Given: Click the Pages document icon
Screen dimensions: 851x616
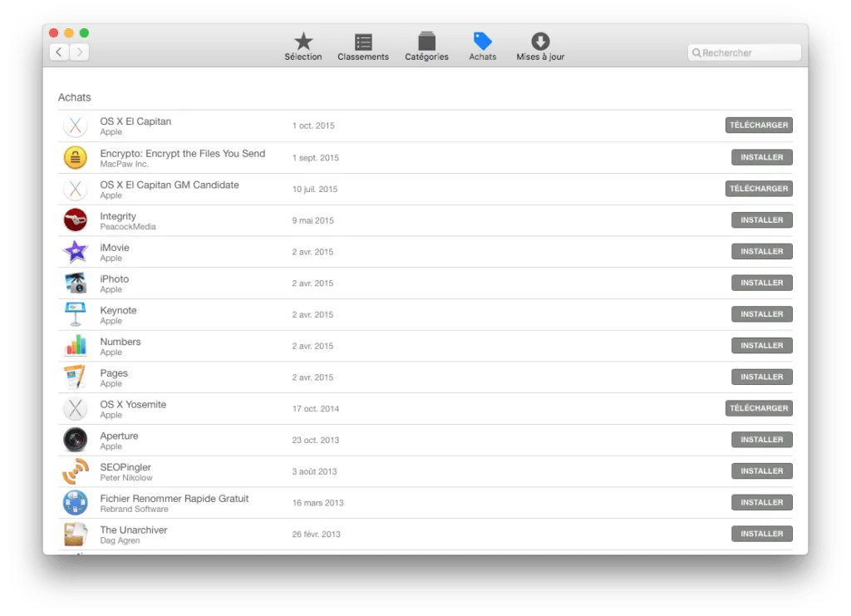Looking at the screenshot, I should click(76, 377).
